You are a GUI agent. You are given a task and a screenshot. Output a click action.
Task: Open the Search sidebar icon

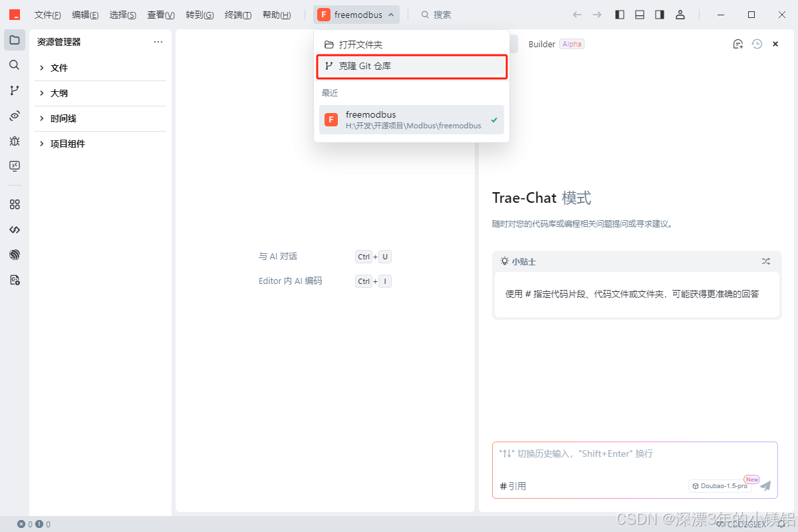14,65
